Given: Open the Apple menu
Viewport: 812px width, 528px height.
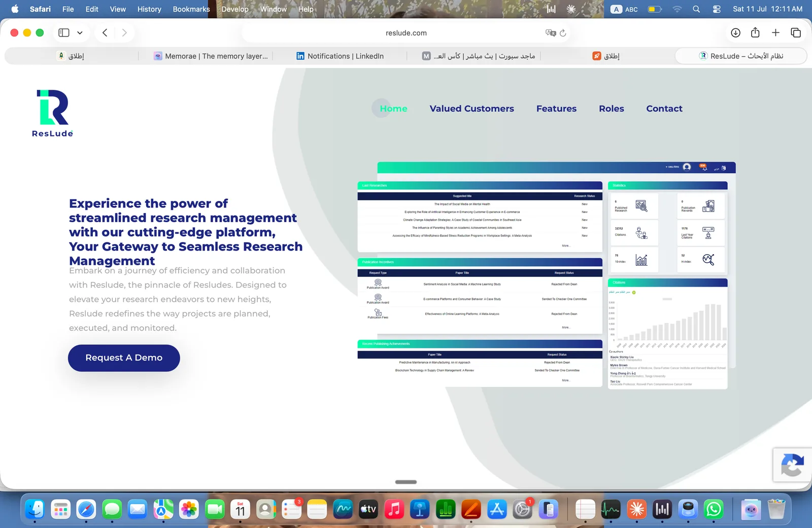Looking at the screenshot, I should (15, 9).
